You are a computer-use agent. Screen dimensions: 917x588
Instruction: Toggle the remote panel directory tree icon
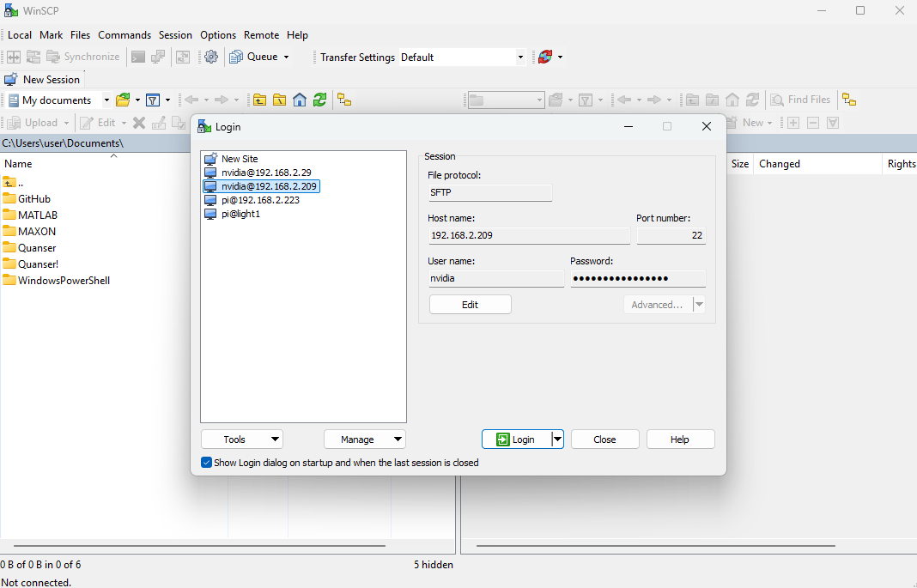(x=849, y=100)
